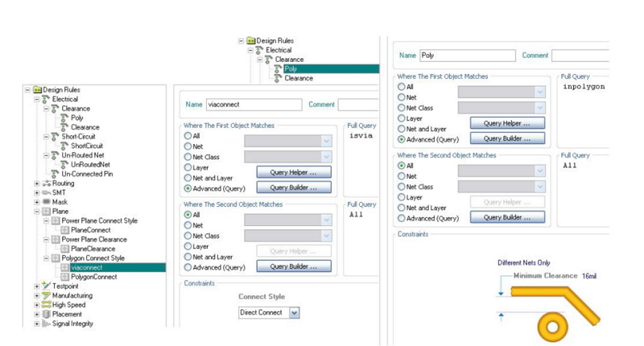Select Net and Layer for viaconnect first object
The image size is (644, 346).
pos(188,178)
